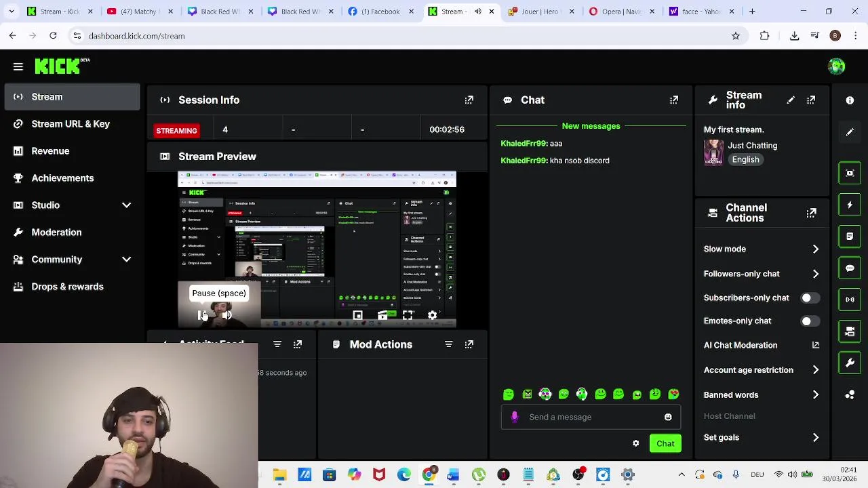Click the three-dots icon at bottom of right sidebar
The width and height of the screenshot is (868, 488).
coord(850,394)
